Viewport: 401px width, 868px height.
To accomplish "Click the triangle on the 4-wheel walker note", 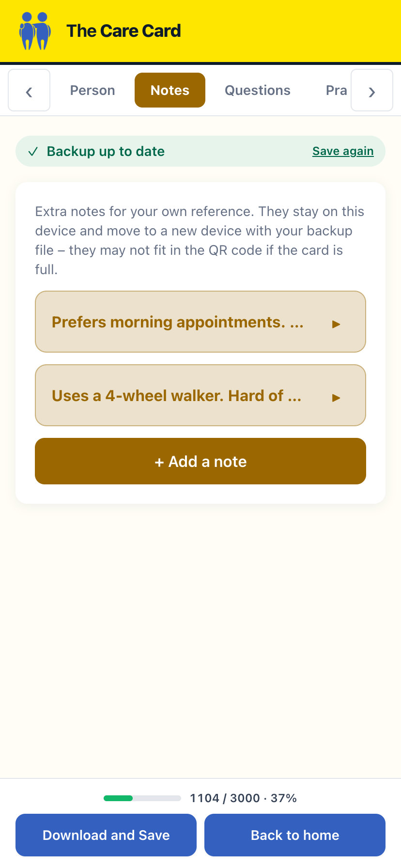I will click(x=336, y=398).
